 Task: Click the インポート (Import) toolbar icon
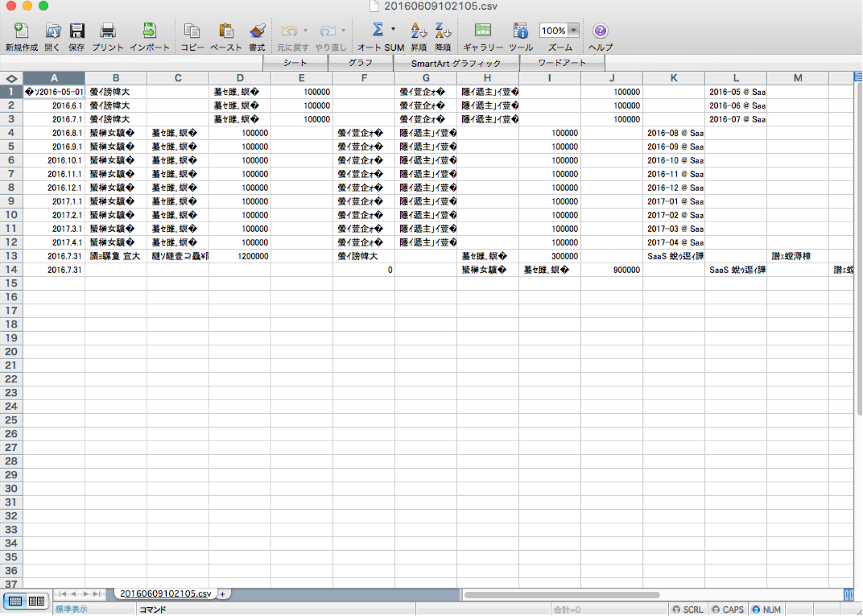click(148, 32)
